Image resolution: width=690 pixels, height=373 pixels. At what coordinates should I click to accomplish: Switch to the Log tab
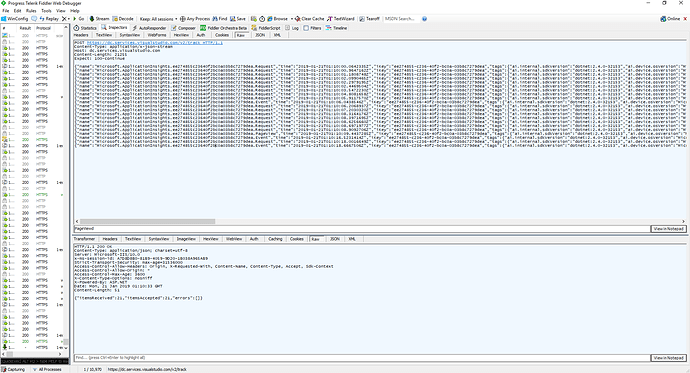(292, 28)
